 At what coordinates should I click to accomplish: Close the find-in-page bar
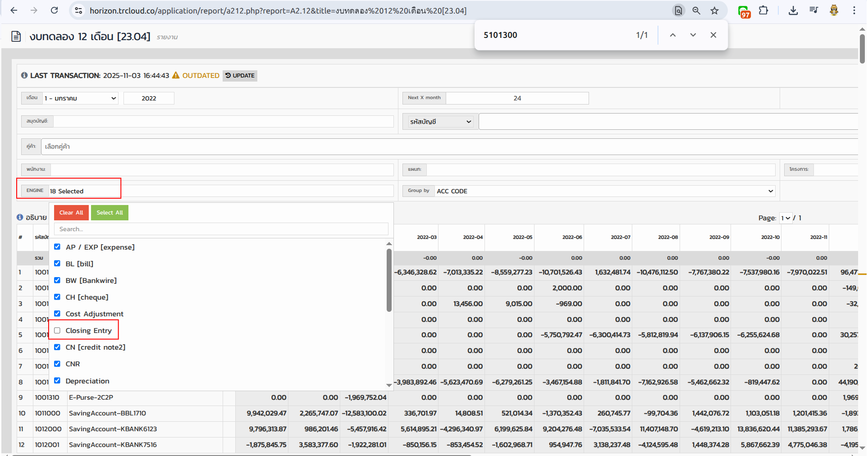click(713, 35)
